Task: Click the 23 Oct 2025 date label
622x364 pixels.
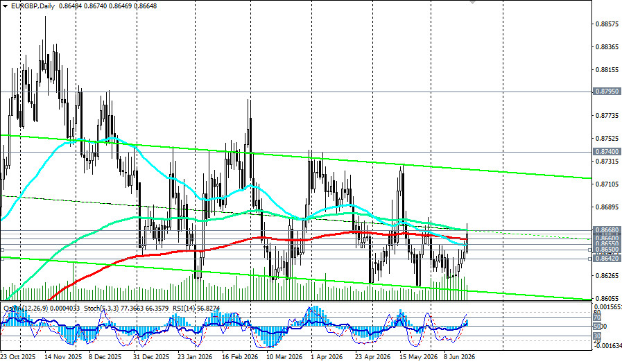Action: [17, 357]
